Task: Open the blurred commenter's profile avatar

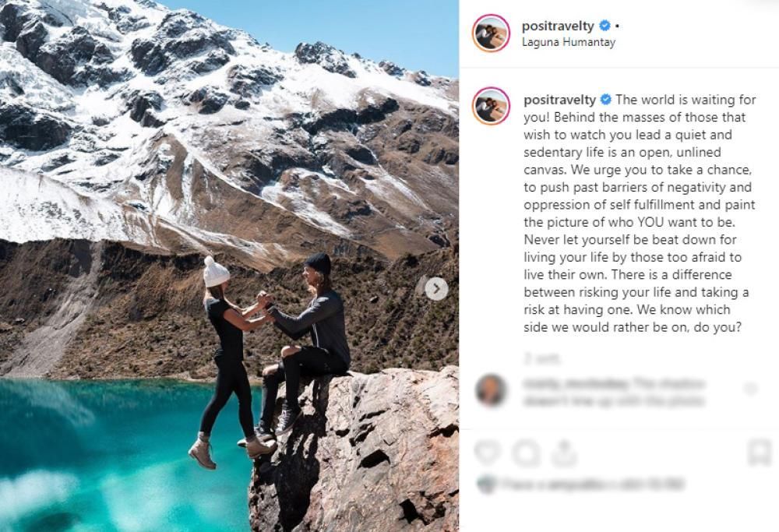Action: click(491, 390)
